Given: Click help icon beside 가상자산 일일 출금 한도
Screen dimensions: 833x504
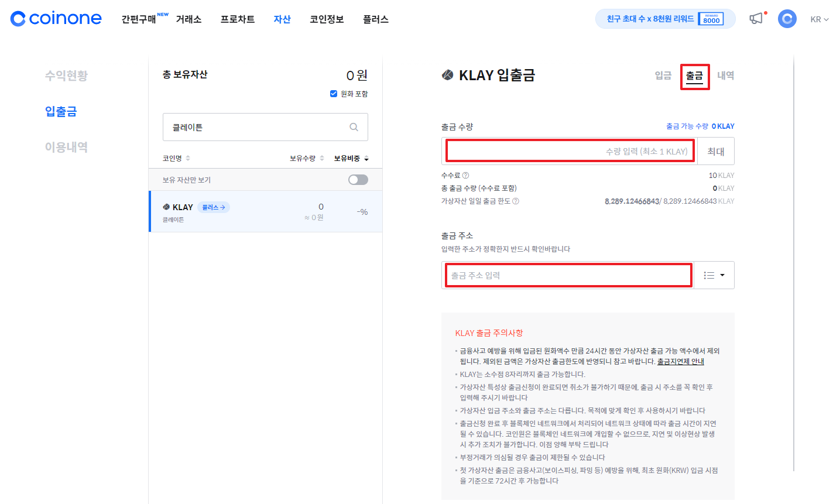Looking at the screenshot, I should (516, 201).
